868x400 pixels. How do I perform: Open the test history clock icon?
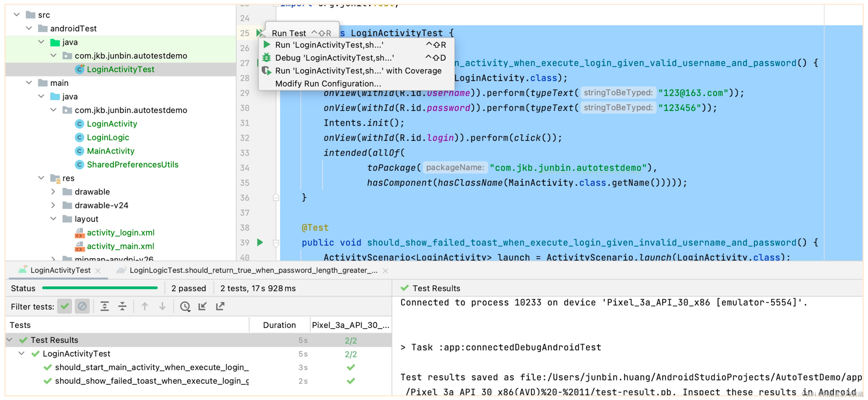(x=185, y=307)
